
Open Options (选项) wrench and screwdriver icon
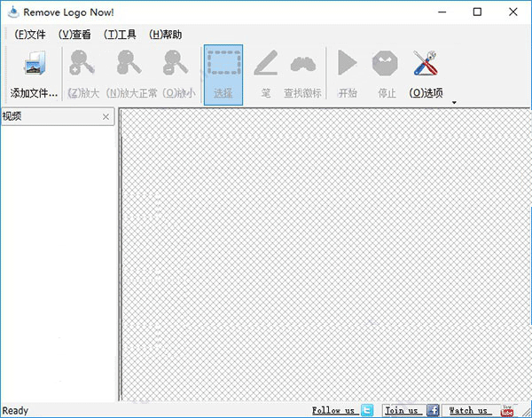pyautogui.click(x=426, y=63)
